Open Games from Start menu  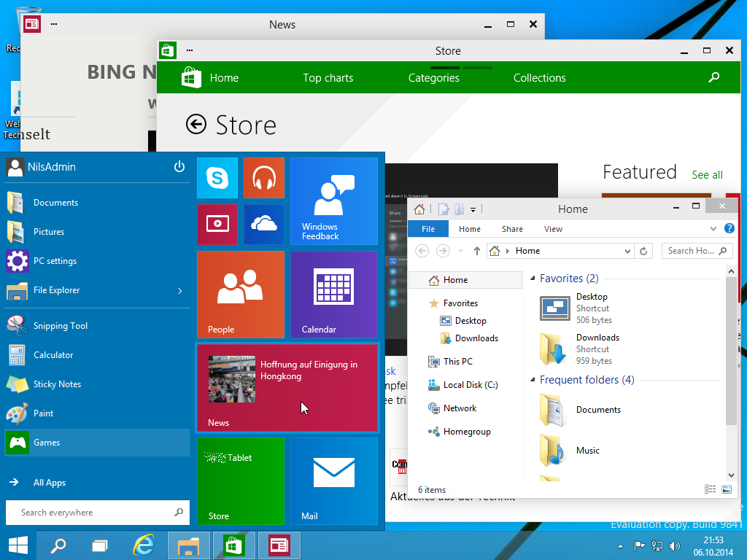[97, 443]
